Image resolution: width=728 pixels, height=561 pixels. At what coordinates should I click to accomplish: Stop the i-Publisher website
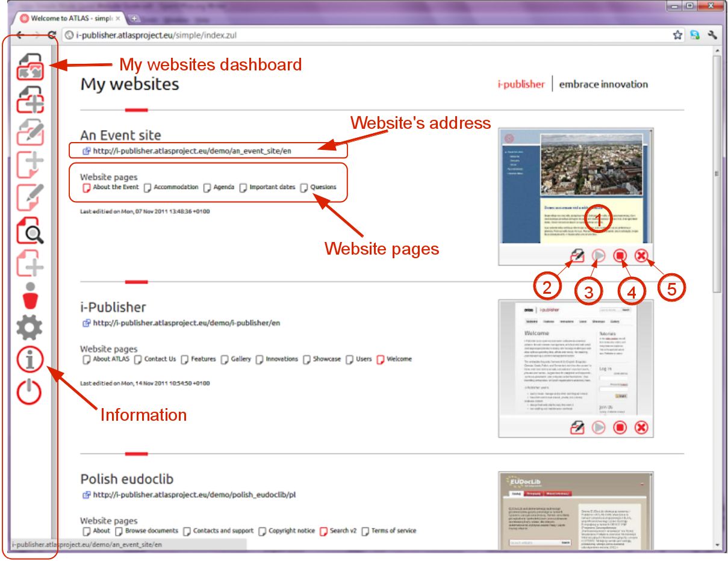(x=620, y=427)
